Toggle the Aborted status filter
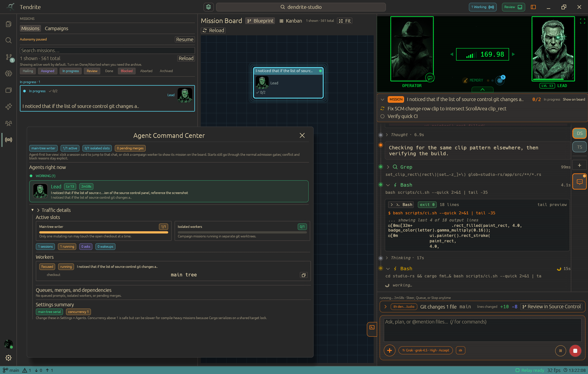 click(146, 71)
